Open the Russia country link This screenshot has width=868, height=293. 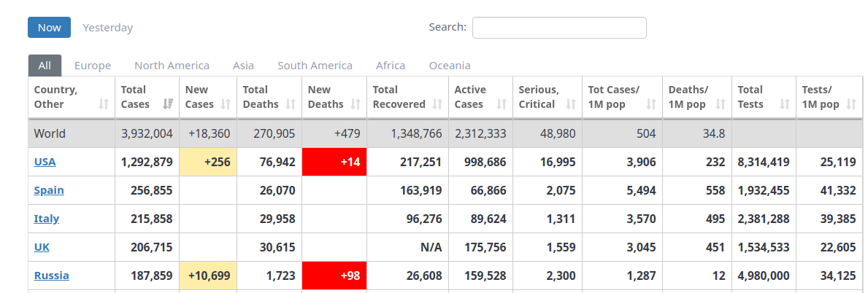(x=51, y=276)
